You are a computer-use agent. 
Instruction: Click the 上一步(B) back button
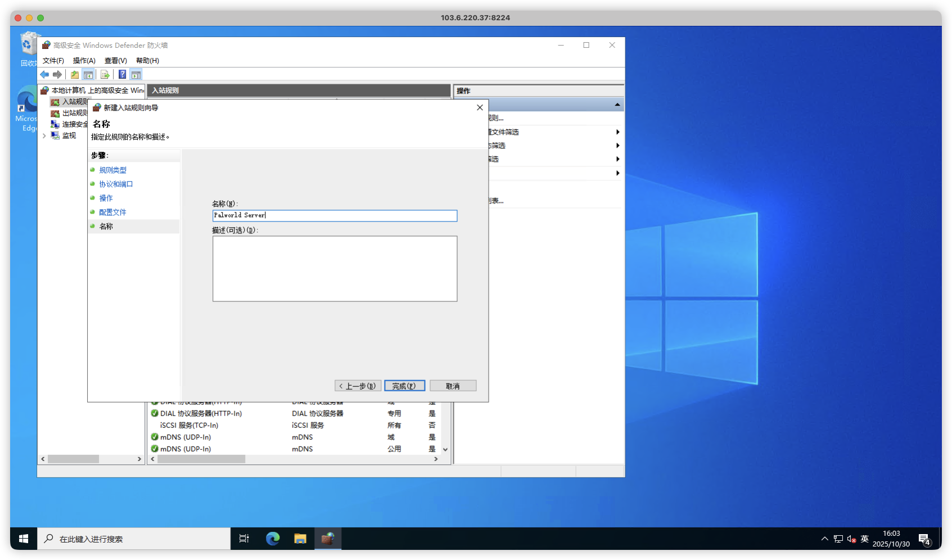(x=358, y=386)
